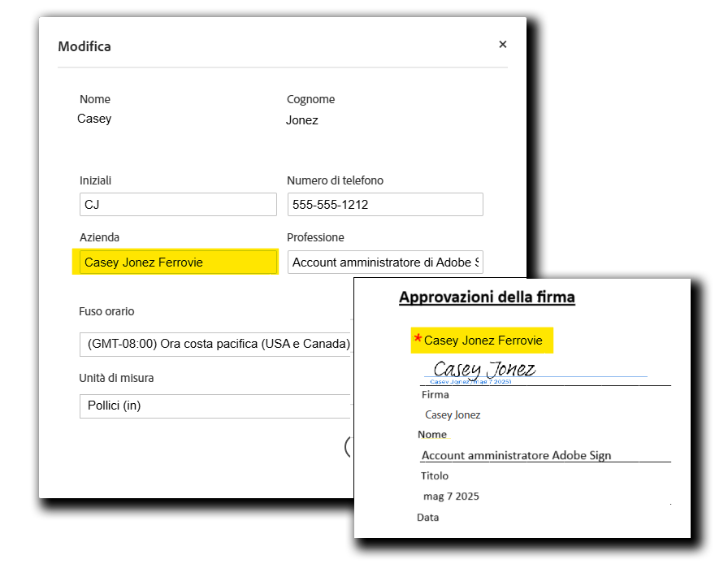
Task: Click the Cognome label
Action: click(x=310, y=99)
